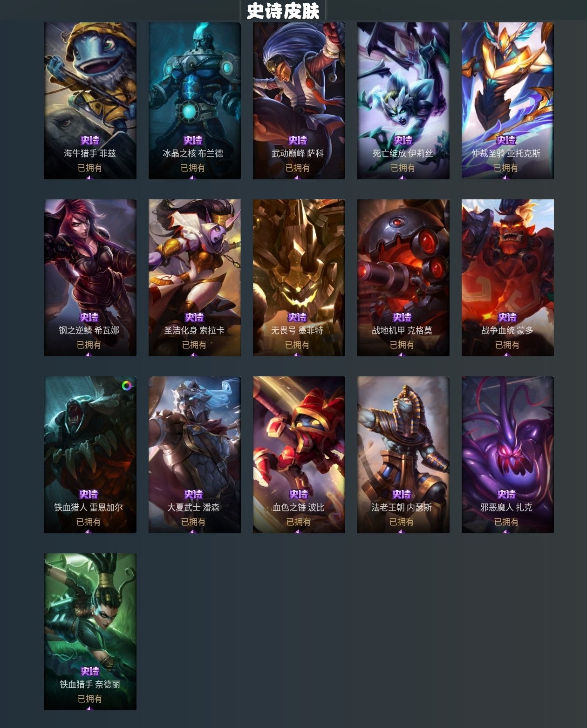Click the chroma color wheel icon on 雷恩加尔

tap(127, 385)
